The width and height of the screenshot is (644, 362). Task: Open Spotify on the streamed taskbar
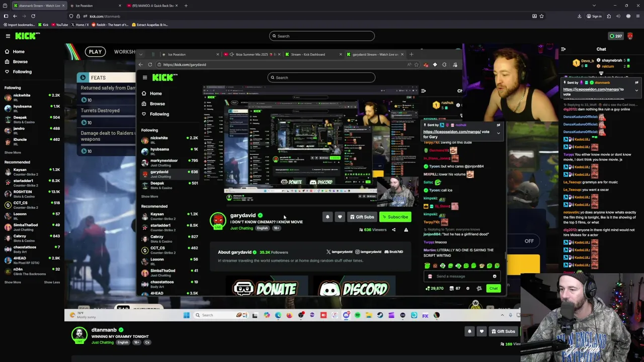[x=357, y=315]
